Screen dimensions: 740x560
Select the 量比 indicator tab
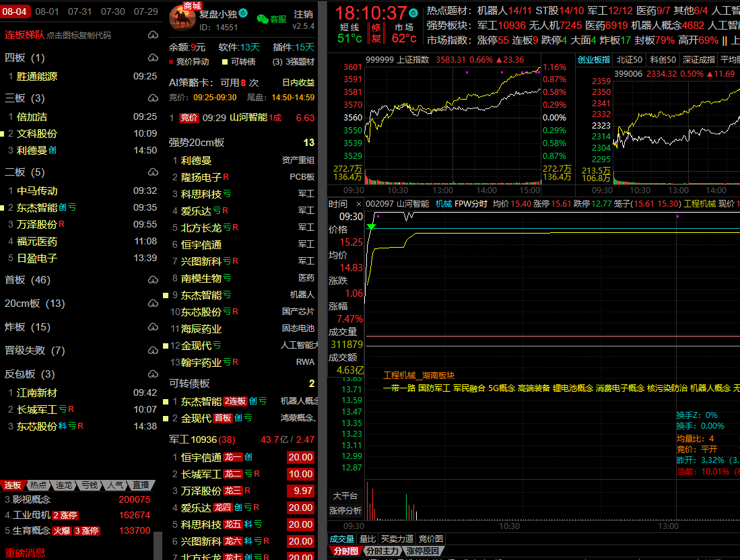point(368,538)
